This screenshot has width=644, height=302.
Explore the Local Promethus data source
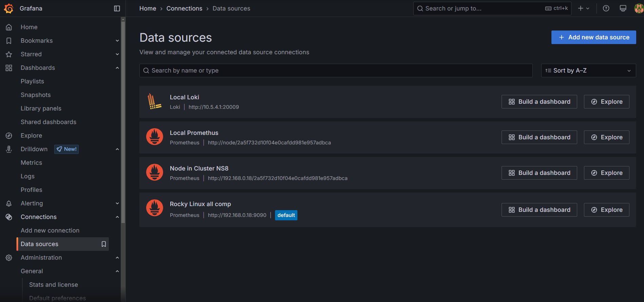tap(606, 137)
